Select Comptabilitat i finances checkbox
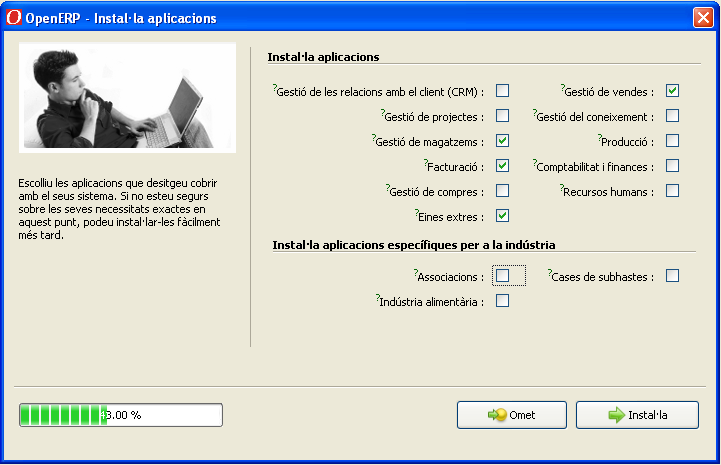 673,166
